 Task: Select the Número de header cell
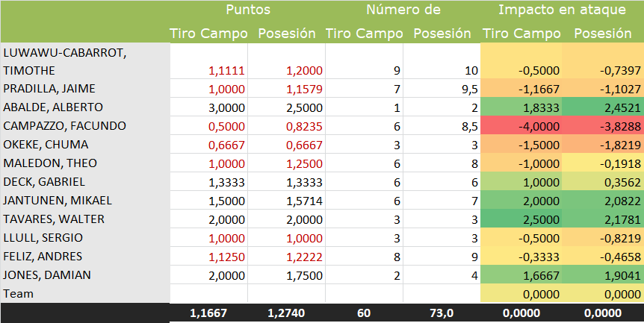tap(403, 10)
